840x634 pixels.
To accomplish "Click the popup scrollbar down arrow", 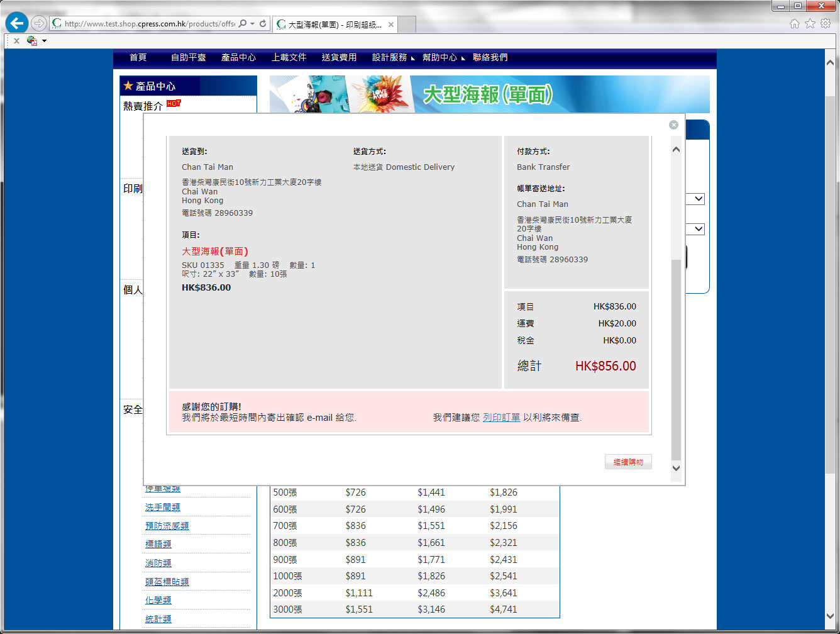I will pos(677,468).
